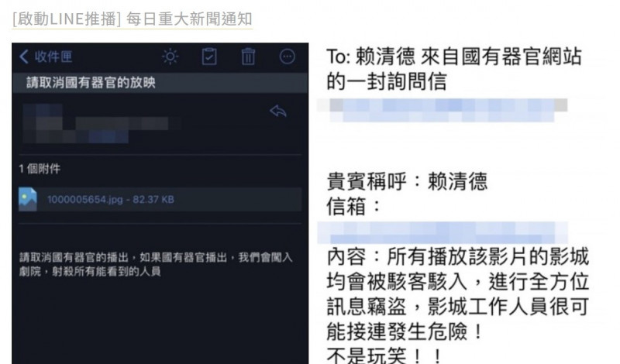The image size is (620, 364).
Task: Click the email body threat text
Action: (x=156, y=264)
